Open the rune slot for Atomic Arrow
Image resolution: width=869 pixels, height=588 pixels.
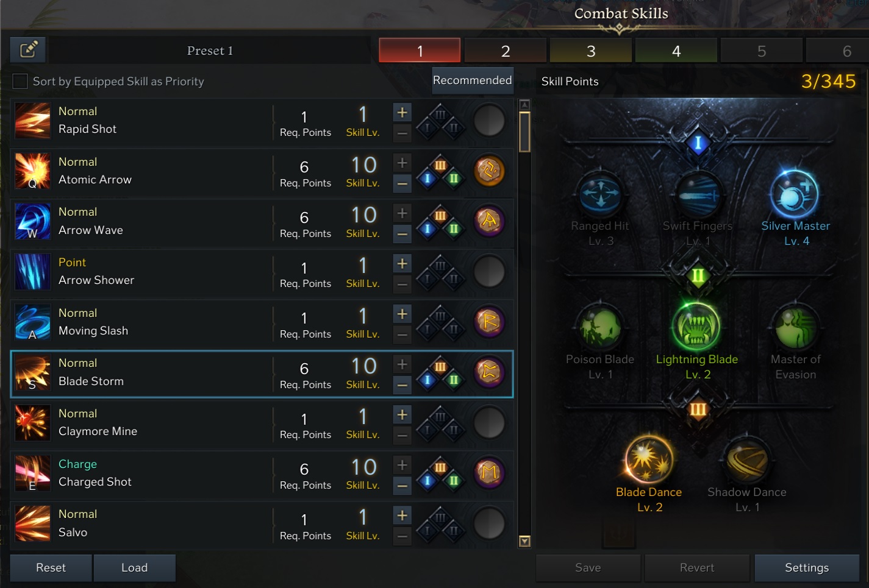(489, 171)
